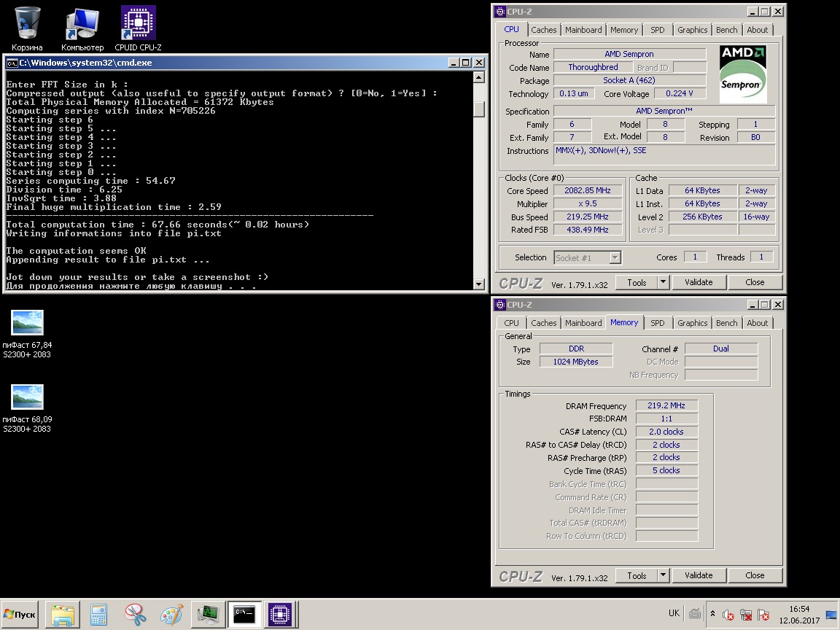Click Close button in upper CPU-Z
Viewport: 840px width, 630px height.
tap(754, 282)
